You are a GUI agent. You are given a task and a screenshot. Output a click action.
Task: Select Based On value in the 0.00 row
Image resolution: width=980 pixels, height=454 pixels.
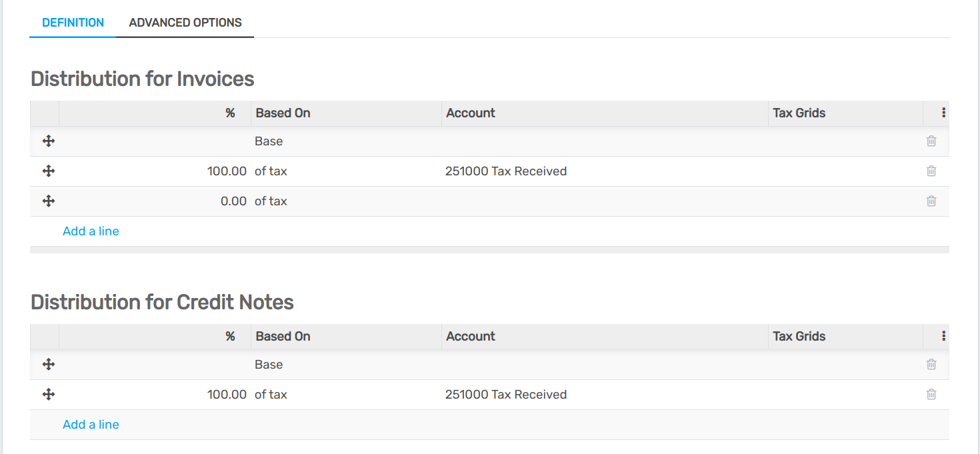point(271,201)
